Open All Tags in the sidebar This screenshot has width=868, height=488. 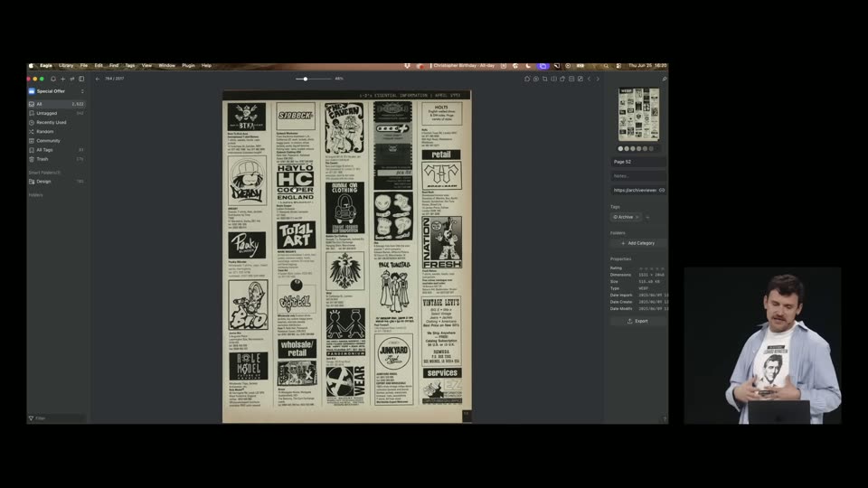(x=56, y=150)
